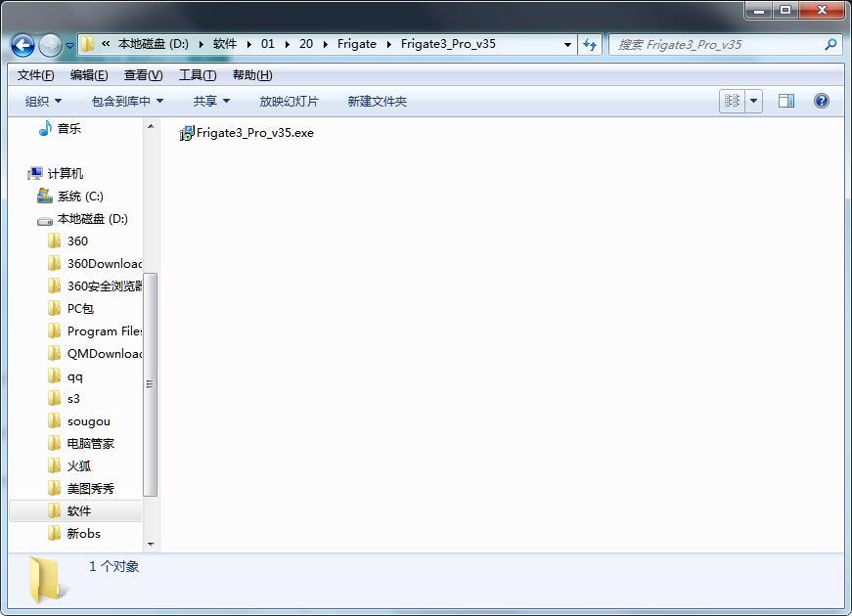
Task: Select the Frigate3_Pro_v35.exe file
Action: click(x=253, y=133)
